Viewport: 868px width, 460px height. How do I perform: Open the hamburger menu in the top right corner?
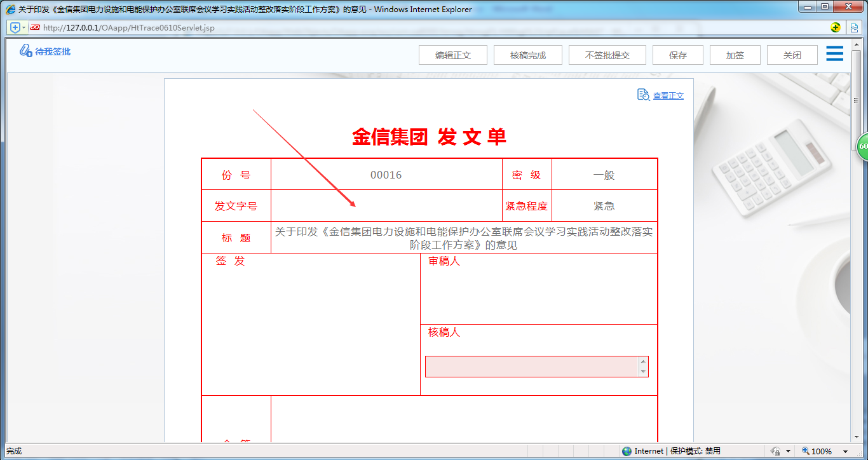[x=834, y=53]
